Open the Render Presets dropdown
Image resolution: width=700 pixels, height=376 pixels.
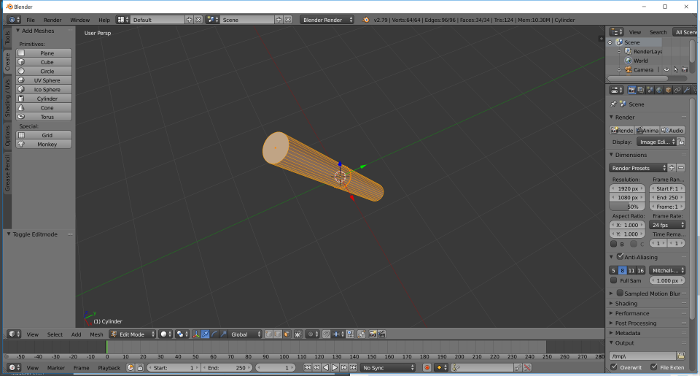click(638, 167)
